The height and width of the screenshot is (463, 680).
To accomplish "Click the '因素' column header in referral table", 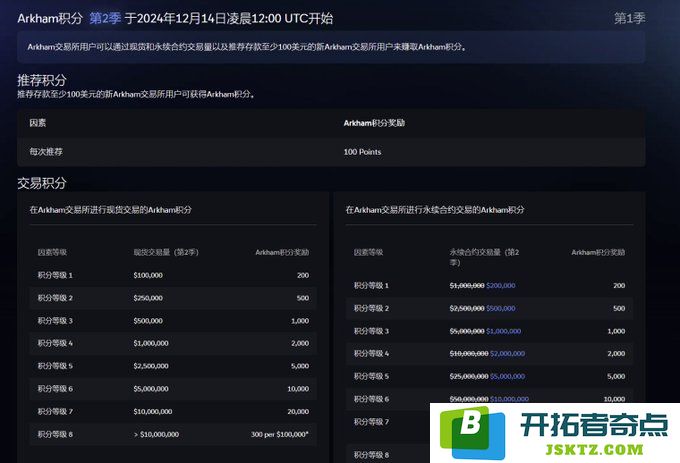I will pos(38,123).
